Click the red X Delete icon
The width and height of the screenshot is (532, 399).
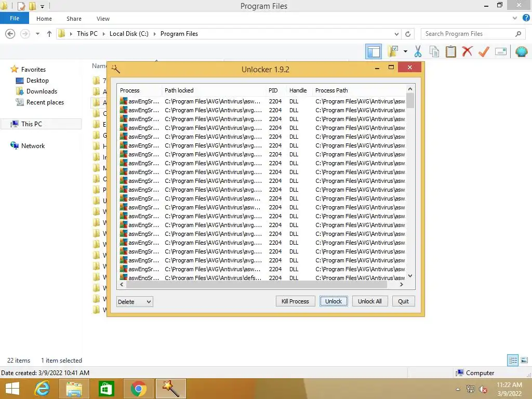467,51
